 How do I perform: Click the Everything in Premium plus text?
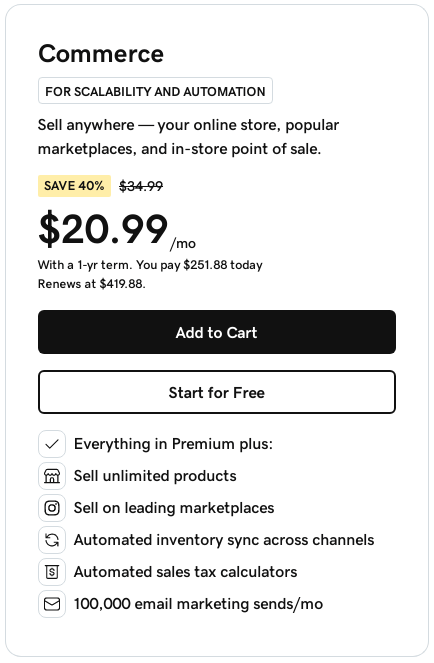pos(173,444)
